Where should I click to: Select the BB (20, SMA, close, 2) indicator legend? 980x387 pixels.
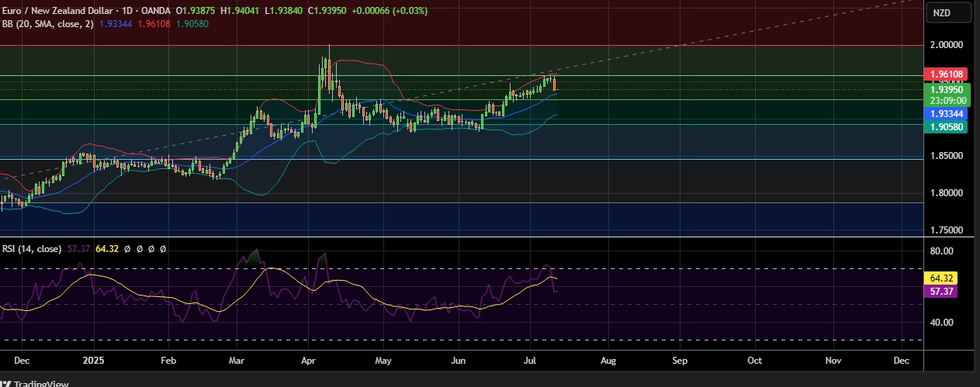pyautogui.click(x=48, y=24)
